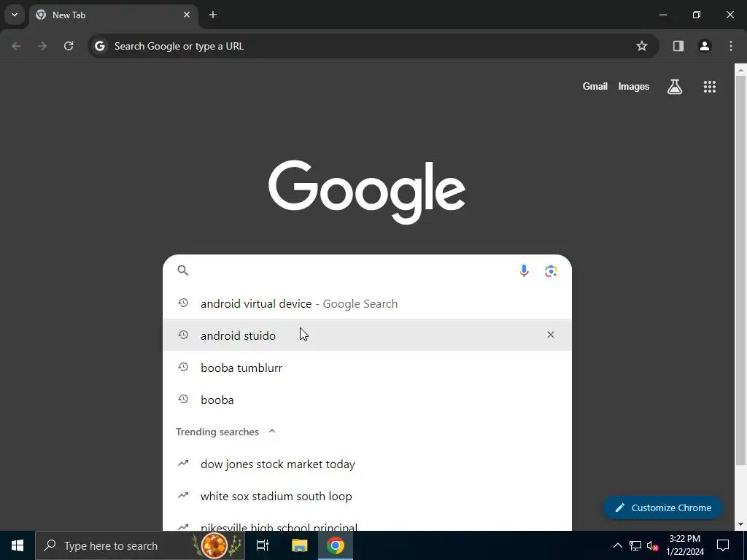The height and width of the screenshot is (560, 747).
Task: Click history icon beside 'booba tumblurr'
Action: coord(183,367)
